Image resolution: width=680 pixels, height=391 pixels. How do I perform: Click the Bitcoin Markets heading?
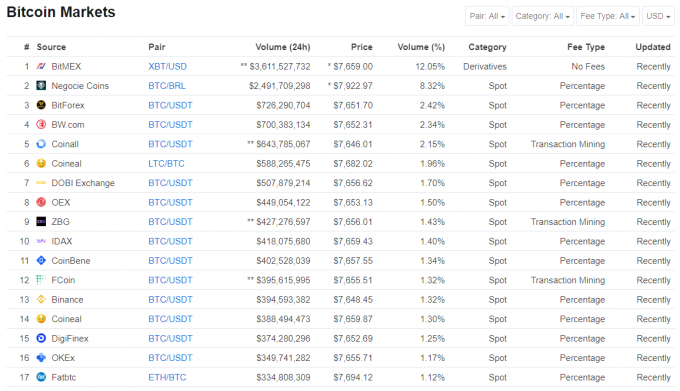(x=61, y=12)
